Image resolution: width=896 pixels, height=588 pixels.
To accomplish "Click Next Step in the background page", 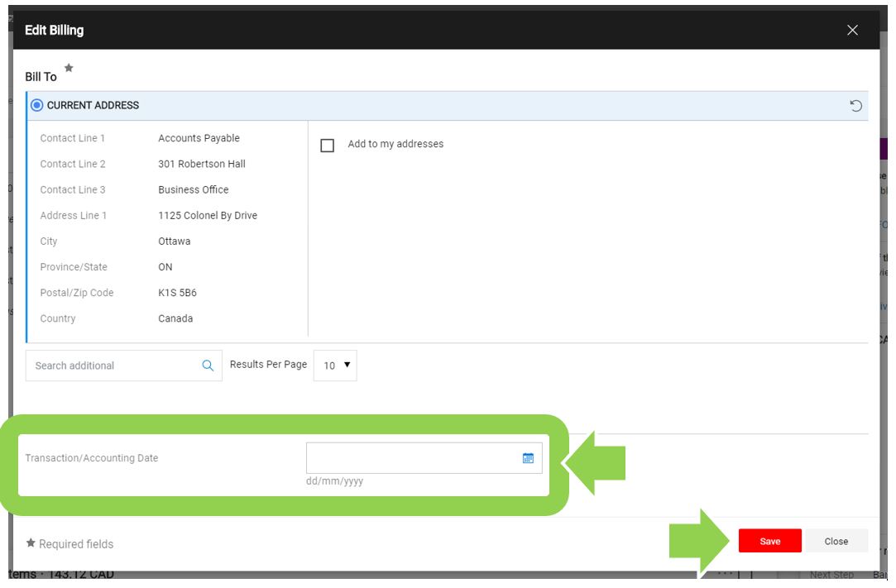I will coord(831,575).
